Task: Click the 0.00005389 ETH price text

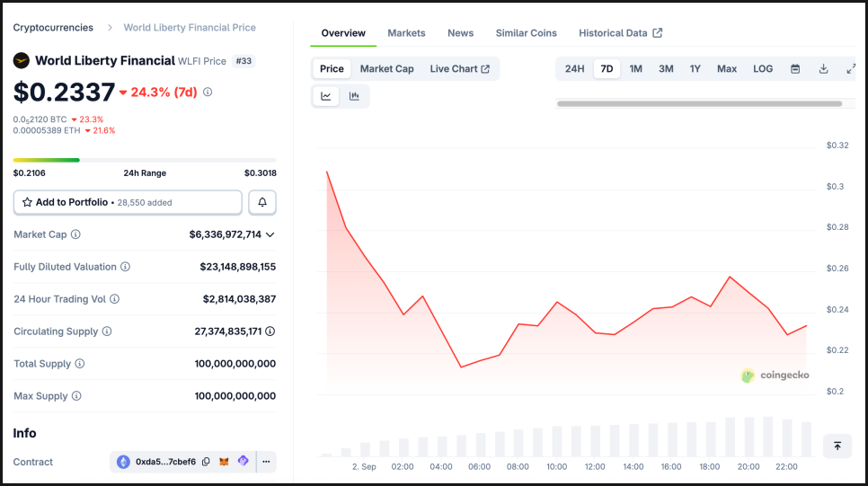Action: [x=47, y=130]
